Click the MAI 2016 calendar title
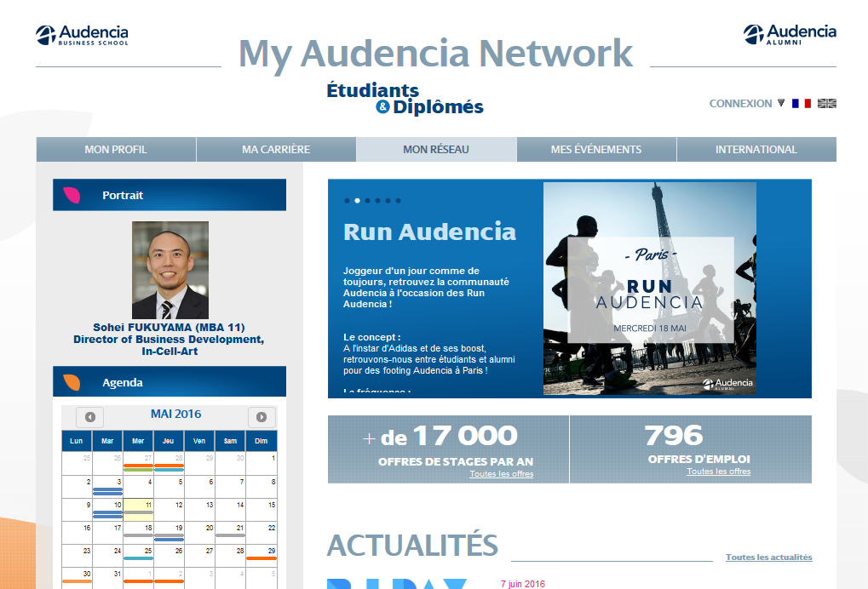 coord(176,414)
